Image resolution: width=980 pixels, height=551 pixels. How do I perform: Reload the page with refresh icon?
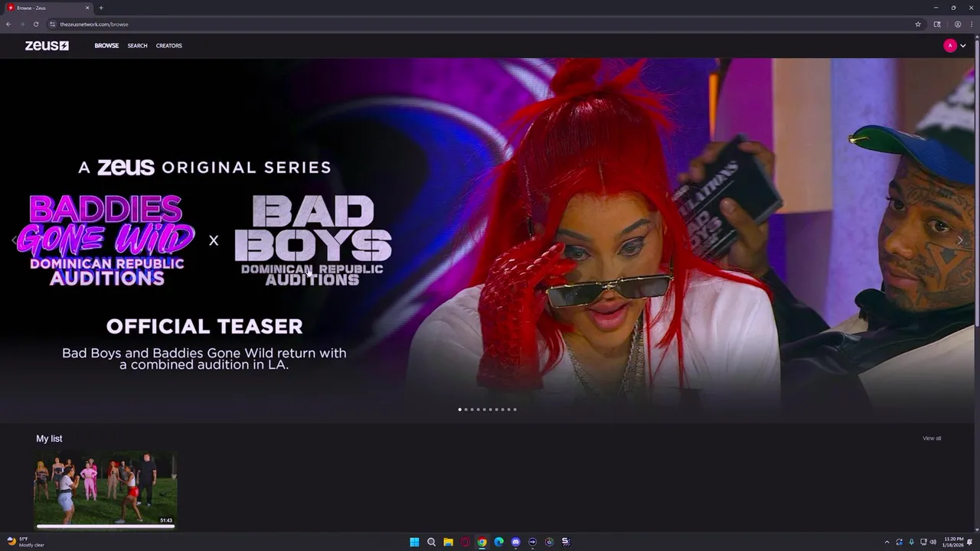36,24
